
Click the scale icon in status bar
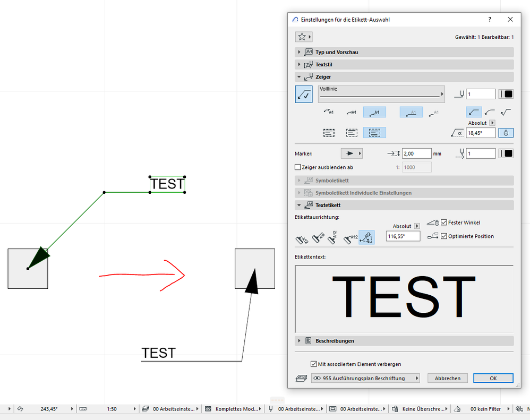pyautogui.click(x=83, y=409)
